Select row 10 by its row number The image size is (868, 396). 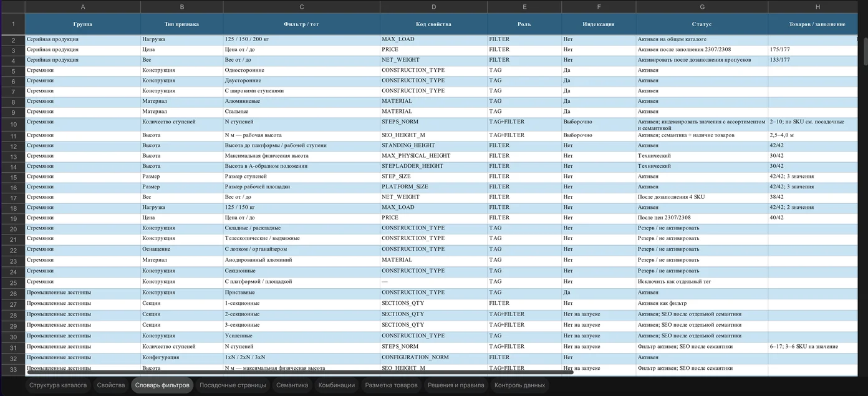coord(12,124)
